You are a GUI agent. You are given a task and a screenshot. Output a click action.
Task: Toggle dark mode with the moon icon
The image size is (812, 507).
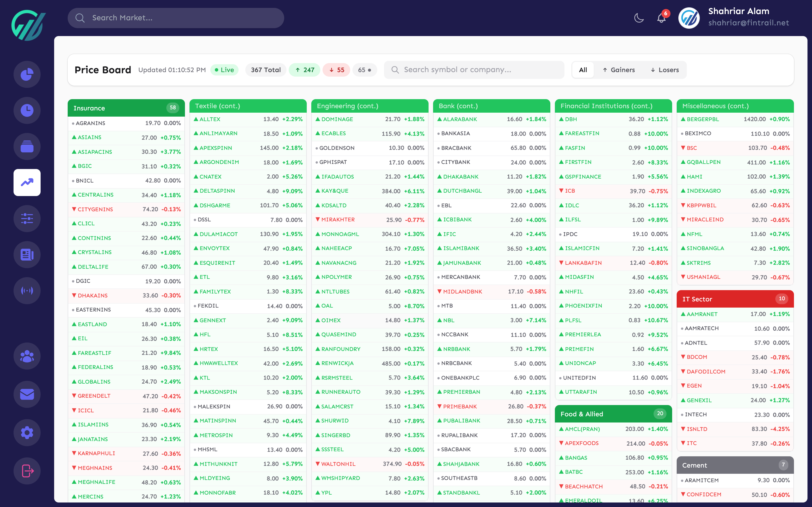click(639, 18)
